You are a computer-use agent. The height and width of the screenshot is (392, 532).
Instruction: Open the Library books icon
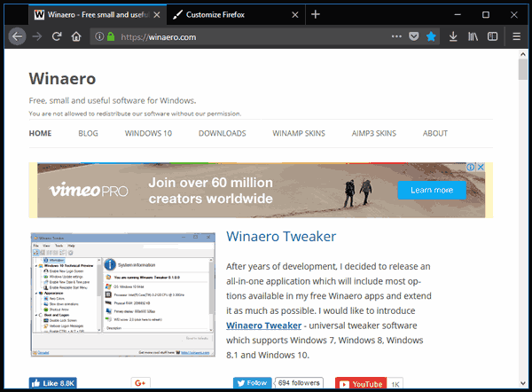(473, 36)
